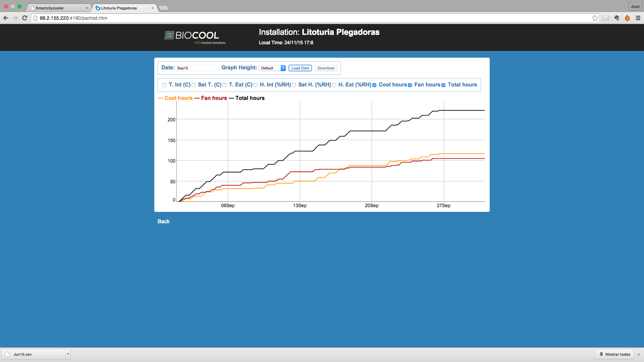Click the Juan profile button
The width and height of the screenshot is (644, 362).
pos(635,6)
